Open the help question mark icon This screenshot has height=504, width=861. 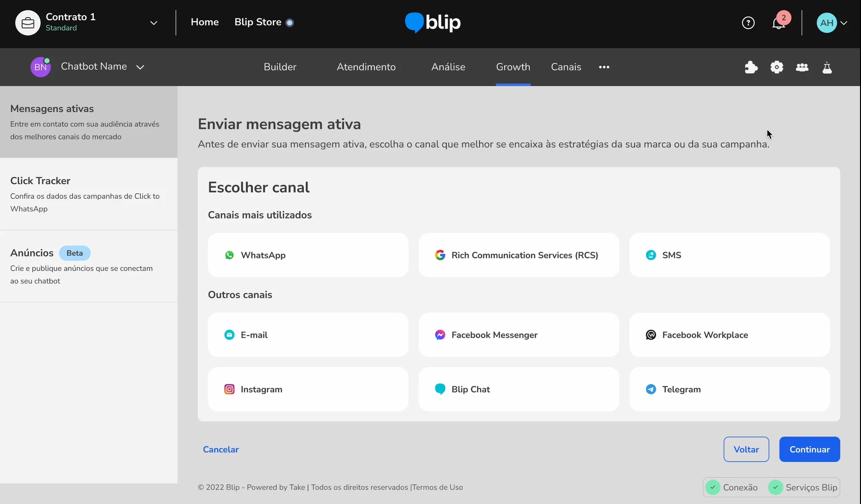click(748, 23)
